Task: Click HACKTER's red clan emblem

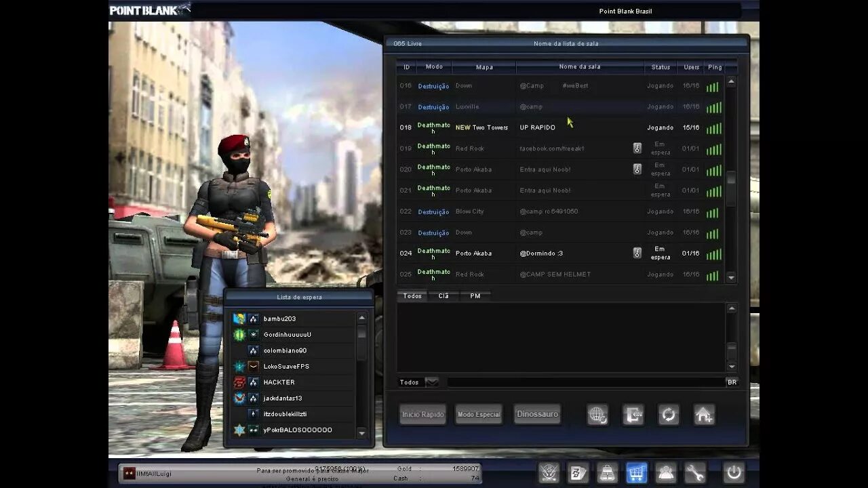Action: click(x=239, y=382)
